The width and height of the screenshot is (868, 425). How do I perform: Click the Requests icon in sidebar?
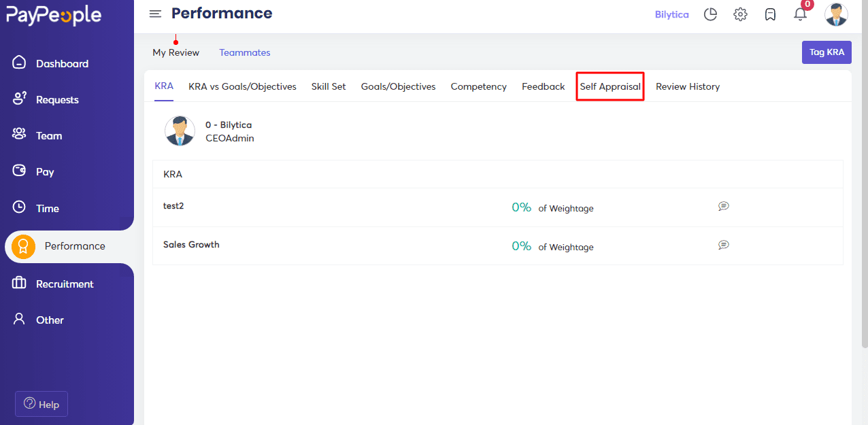(x=20, y=99)
